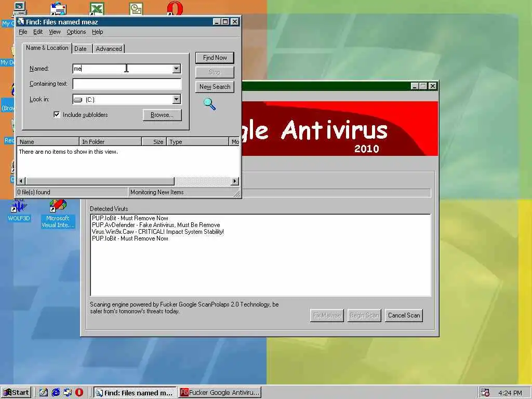Select the WOLF3D desktop shortcut

pos(19,210)
